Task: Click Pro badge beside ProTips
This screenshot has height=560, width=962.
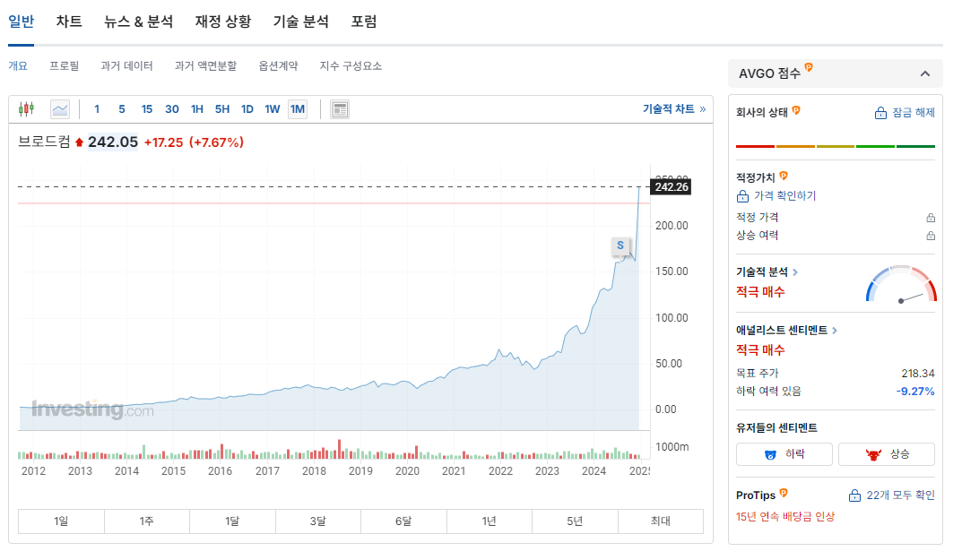Action: tap(784, 493)
